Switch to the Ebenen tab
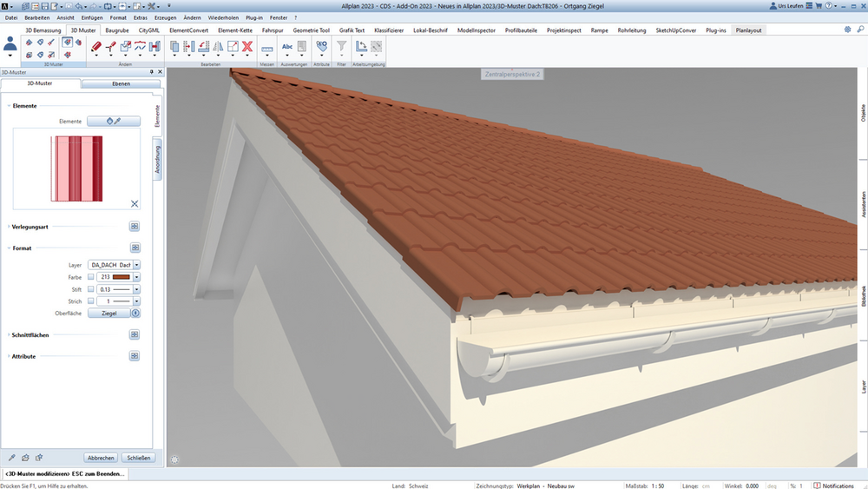The width and height of the screenshot is (868, 489). click(122, 83)
